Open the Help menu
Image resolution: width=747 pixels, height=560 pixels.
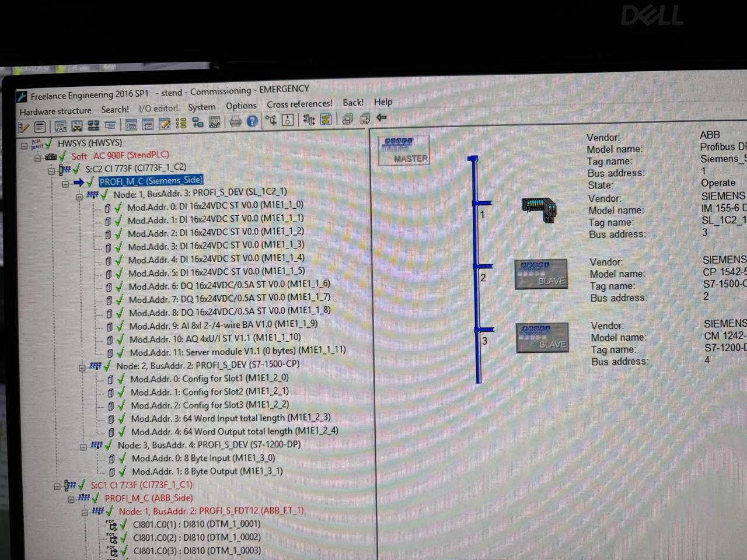[x=383, y=101]
